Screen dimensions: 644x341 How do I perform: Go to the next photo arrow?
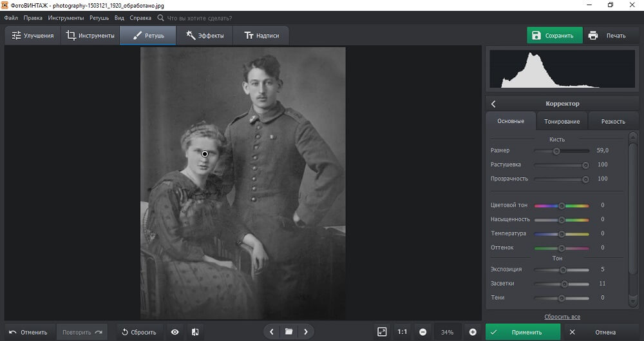click(306, 331)
